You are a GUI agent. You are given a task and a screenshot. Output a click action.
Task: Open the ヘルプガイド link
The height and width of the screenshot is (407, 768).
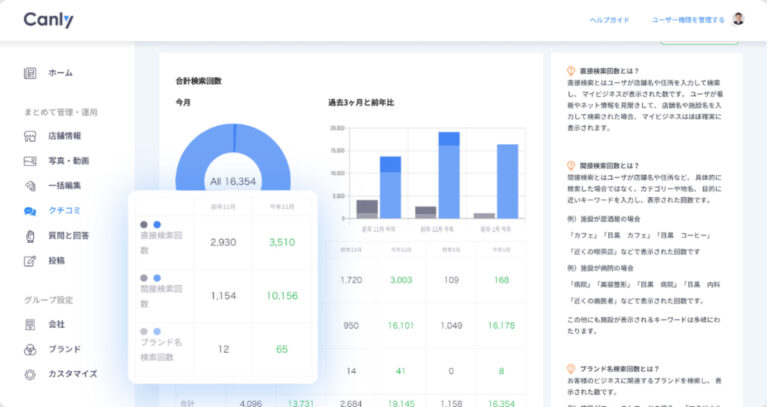pyautogui.click(x=609, y=20)
